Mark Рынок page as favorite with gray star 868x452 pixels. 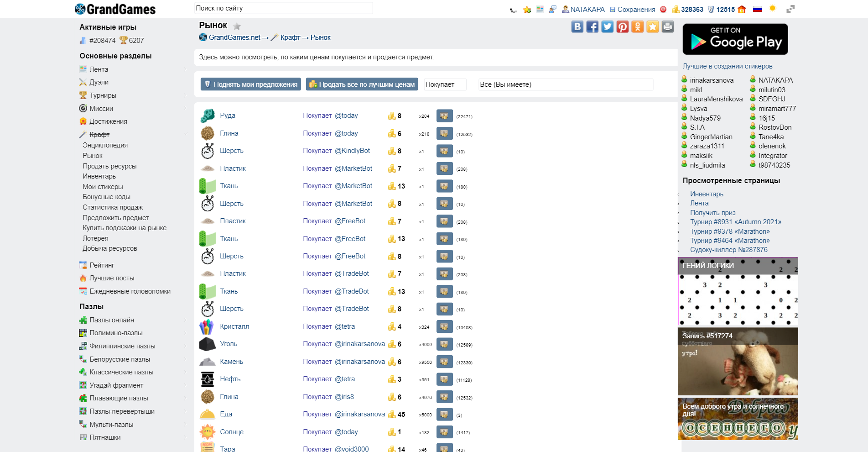237,26
